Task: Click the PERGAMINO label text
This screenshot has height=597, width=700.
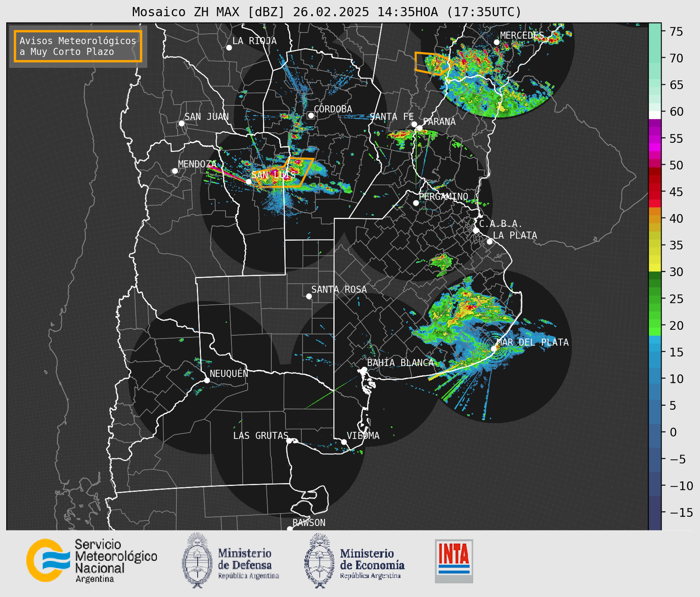Action: [444, 196]
